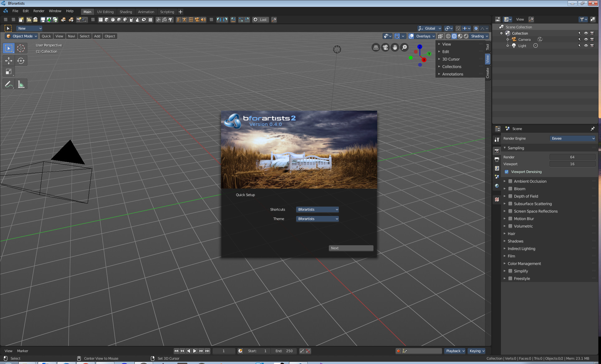Open the Shortcuts dropdown in Quick Setup

pyautogui.click(x=317, y=209)
